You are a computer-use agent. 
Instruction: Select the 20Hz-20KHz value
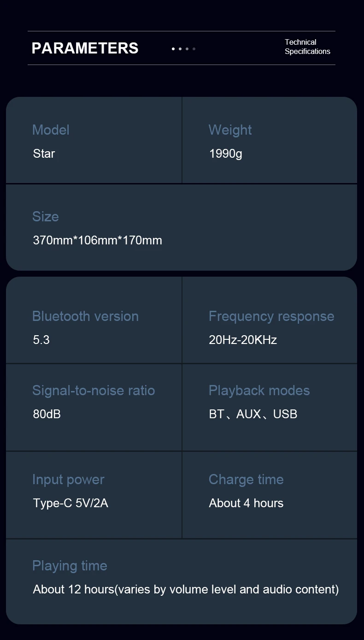pyautogui.click(x=242, y=340)
